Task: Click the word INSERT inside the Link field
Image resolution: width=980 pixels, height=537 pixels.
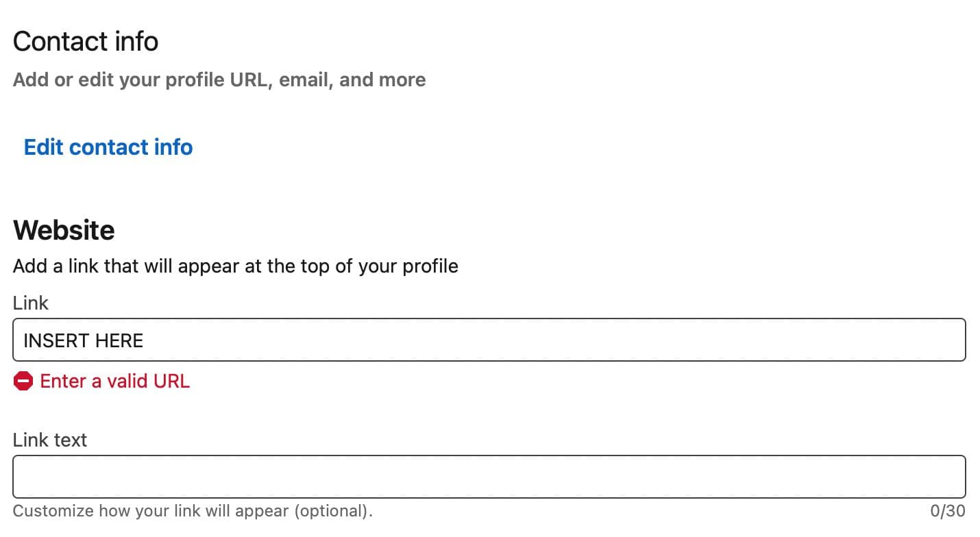Action: [x=58, y=340]
